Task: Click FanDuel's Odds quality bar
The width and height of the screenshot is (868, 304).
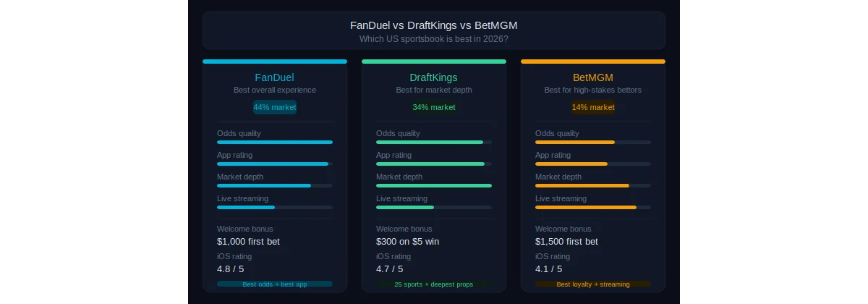Action: coord(275,142)
